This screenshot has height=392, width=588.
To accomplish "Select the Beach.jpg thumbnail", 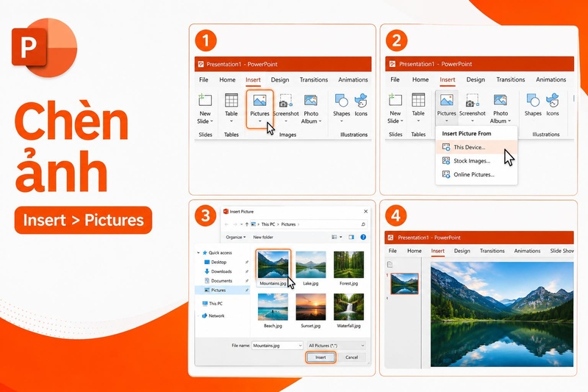I will [273, 307].
